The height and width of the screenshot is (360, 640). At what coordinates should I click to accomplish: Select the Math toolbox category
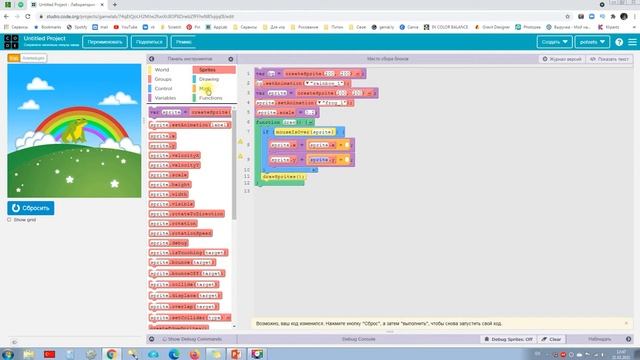205,89
